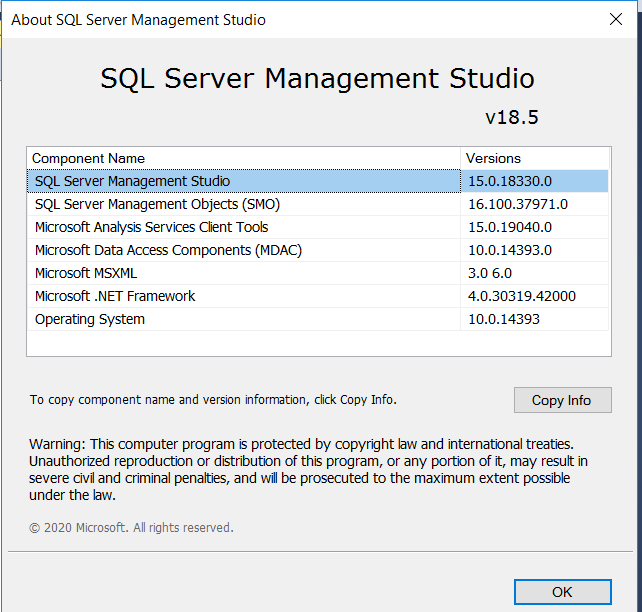
Task: Click version value 3.0 6.0
Action: point(490,273)
